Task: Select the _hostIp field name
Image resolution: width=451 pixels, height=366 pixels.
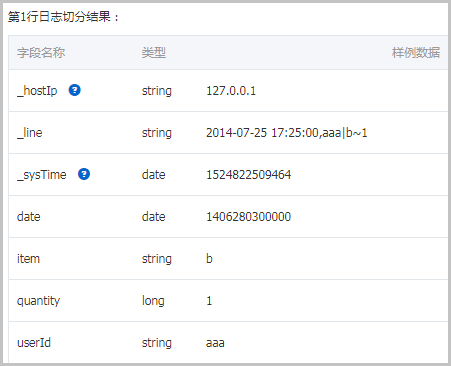Action: point(37,91)
